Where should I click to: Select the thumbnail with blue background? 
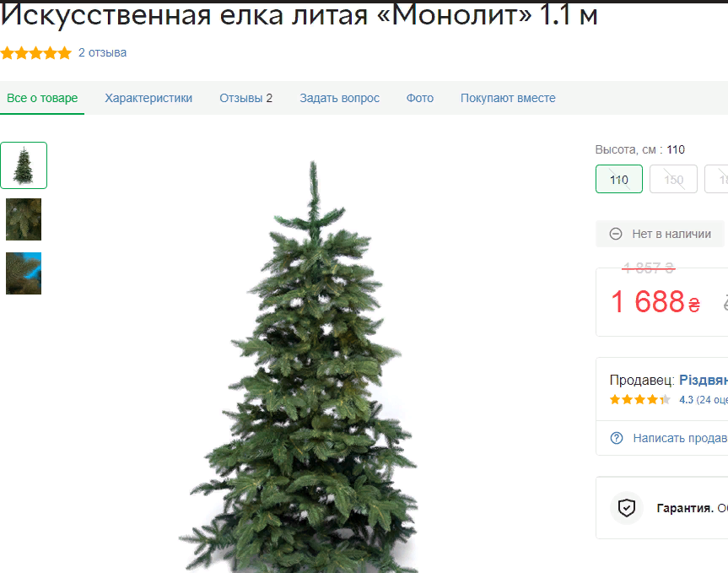[x=24, y=273]
